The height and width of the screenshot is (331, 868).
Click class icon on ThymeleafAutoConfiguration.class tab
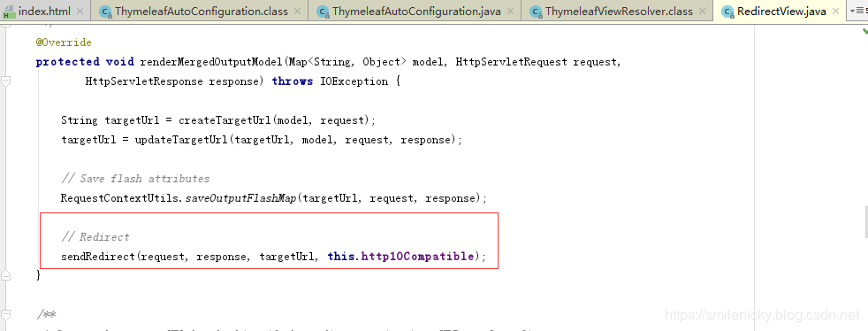point(105,12)
